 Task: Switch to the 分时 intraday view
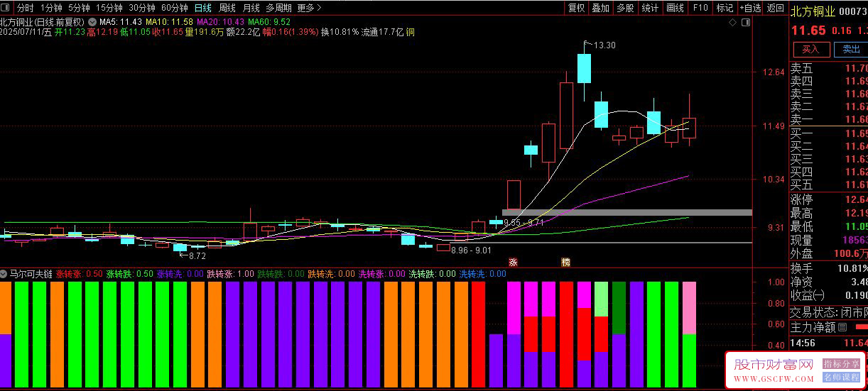(25, 8)
